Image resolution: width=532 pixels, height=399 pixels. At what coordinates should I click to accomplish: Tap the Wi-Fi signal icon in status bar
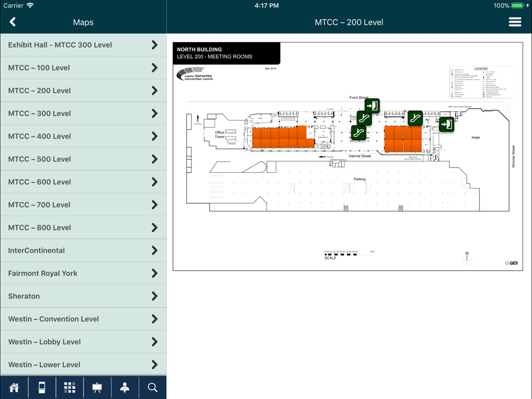pos(30,5)
